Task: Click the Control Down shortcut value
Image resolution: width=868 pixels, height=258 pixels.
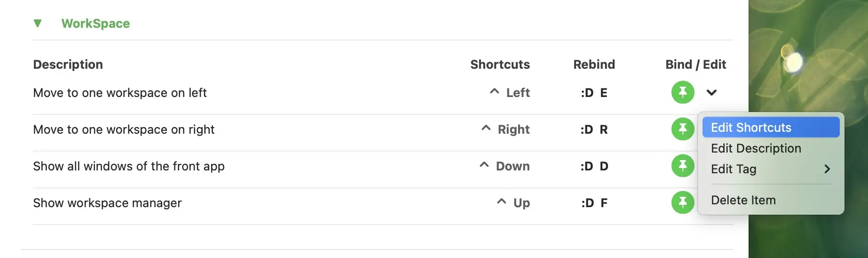Action: pos(505,166)
